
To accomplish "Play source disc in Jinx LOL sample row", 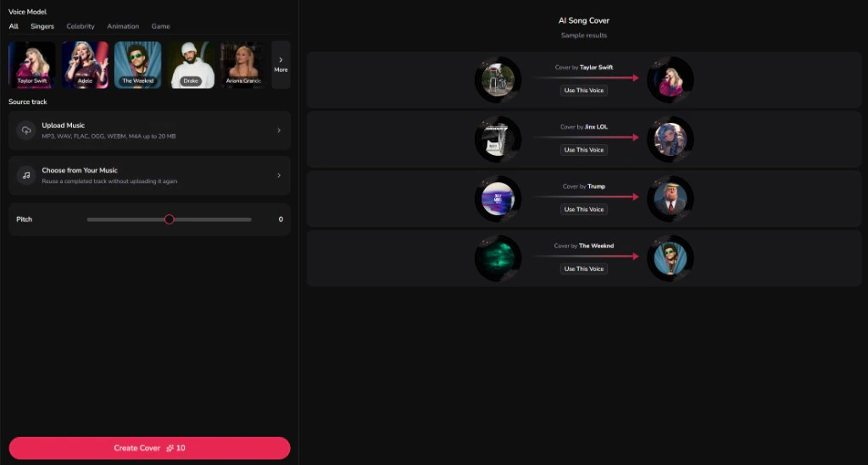I will point(498,140).
